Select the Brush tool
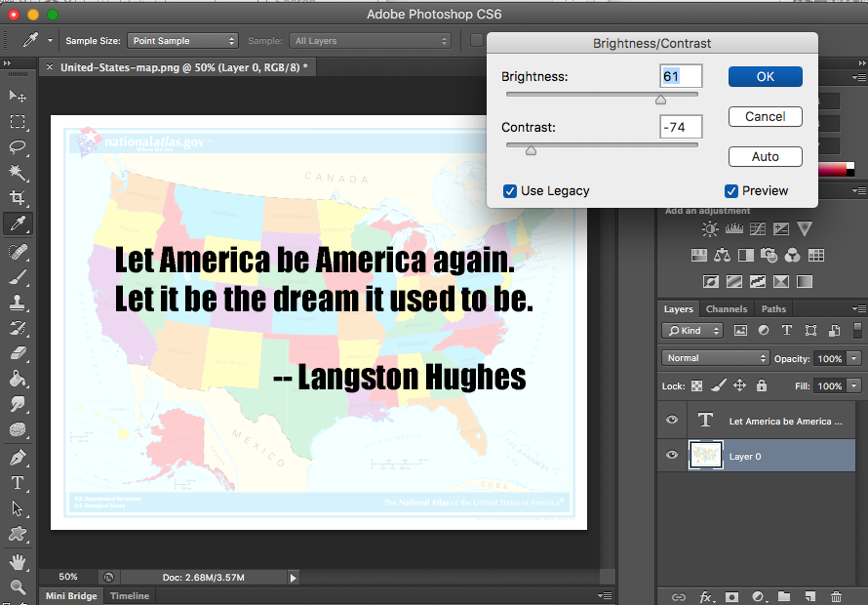The image size is (868, 605). coord(18,277)
